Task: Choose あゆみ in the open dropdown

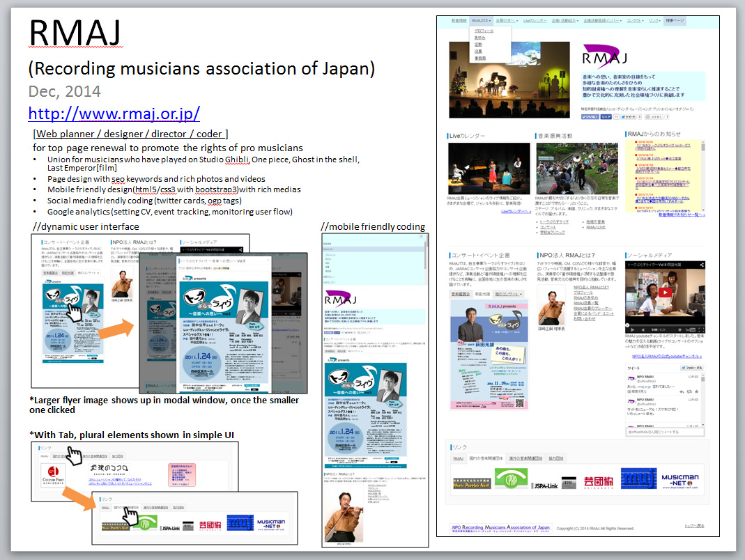Action: (480, 38)
